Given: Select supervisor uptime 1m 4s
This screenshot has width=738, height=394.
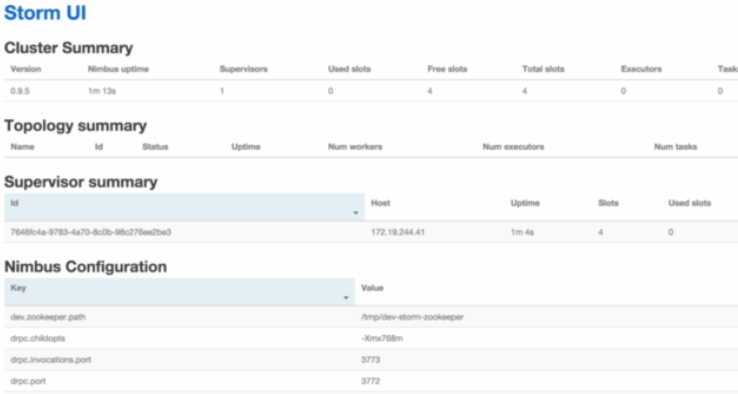Looking at the screenshot, I should point(522,232).
